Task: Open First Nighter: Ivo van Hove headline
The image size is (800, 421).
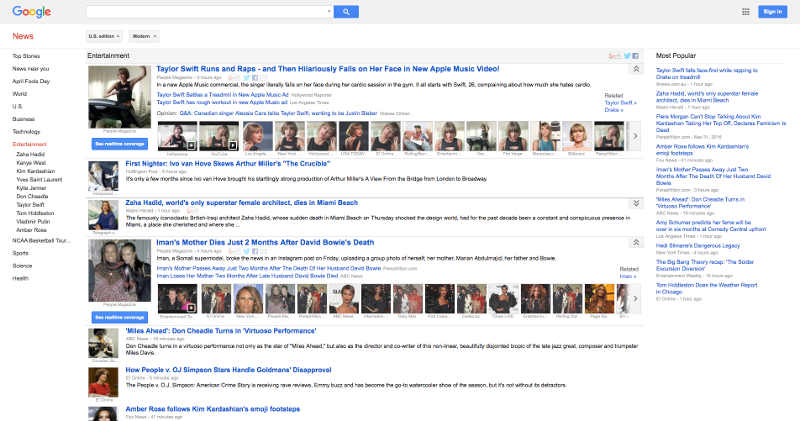Action: [228, 164]
